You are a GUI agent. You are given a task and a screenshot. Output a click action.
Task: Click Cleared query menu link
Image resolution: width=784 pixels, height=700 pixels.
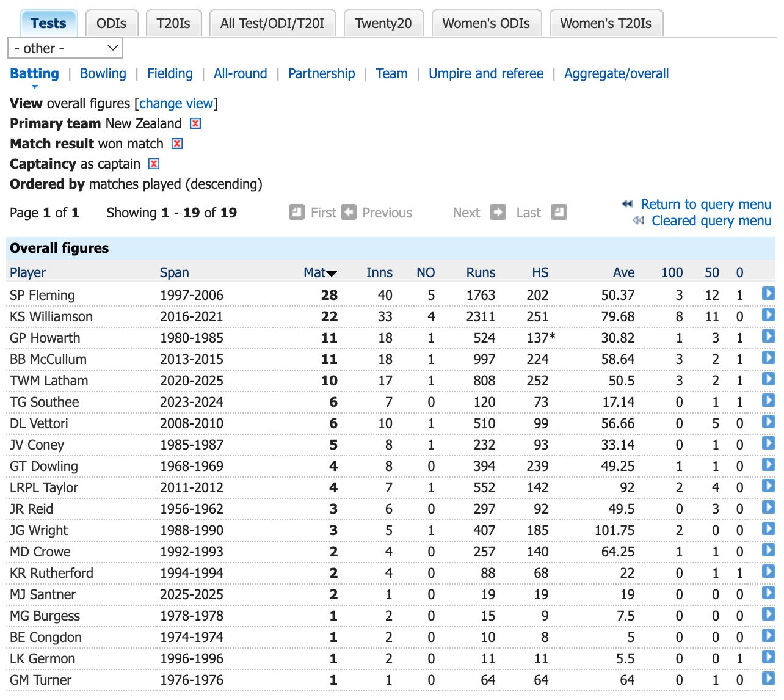click(711, 221)
